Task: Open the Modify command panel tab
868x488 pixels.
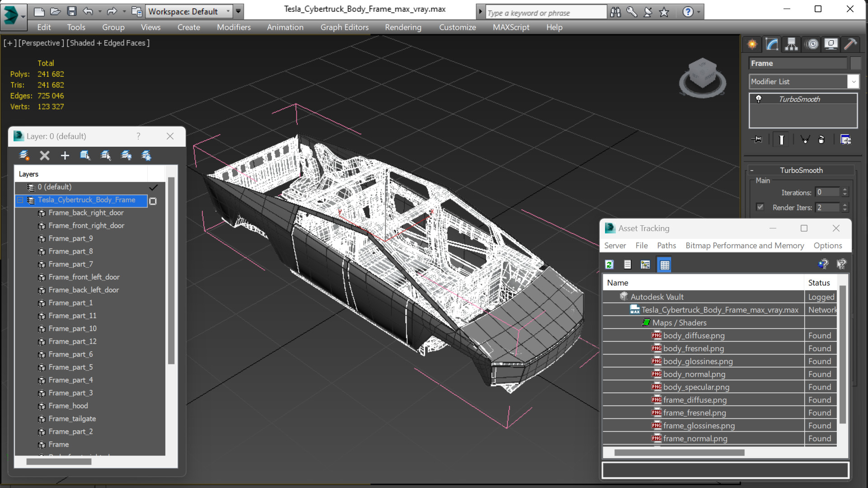Action: (x=772, y=44)
